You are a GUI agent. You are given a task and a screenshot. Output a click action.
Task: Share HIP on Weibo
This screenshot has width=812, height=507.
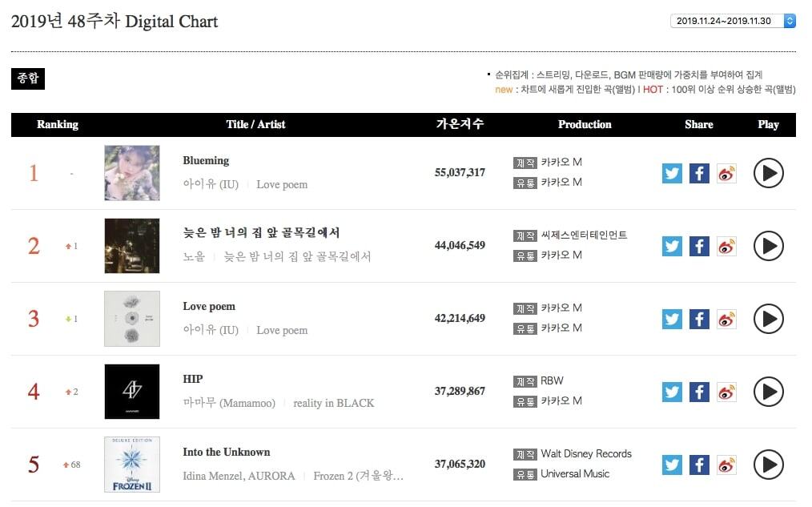pyautogui.click(x=726, y=392)
